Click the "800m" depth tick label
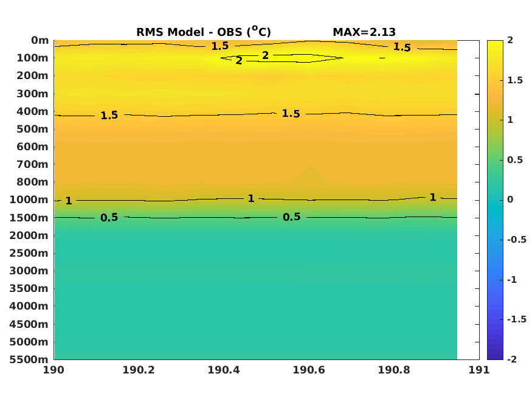The image size is (532, 399). [33, 182]
